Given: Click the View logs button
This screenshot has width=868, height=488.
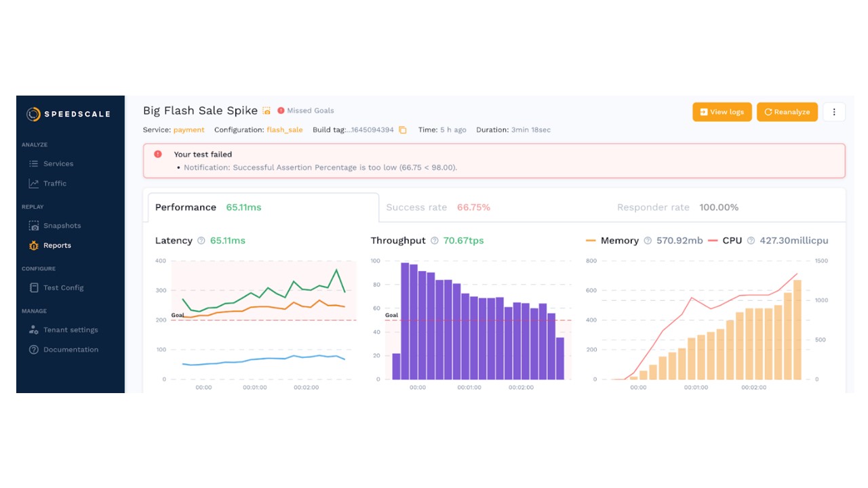Looking at the screenshot, I should click(722, 112).
